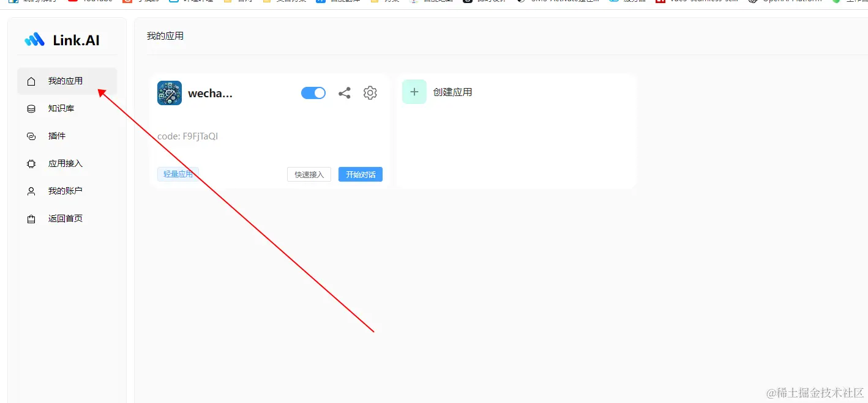Click the 开始对话 button
Image resolution: width=868 pixels, height=403 pixels.
click(x=360, y=174)
